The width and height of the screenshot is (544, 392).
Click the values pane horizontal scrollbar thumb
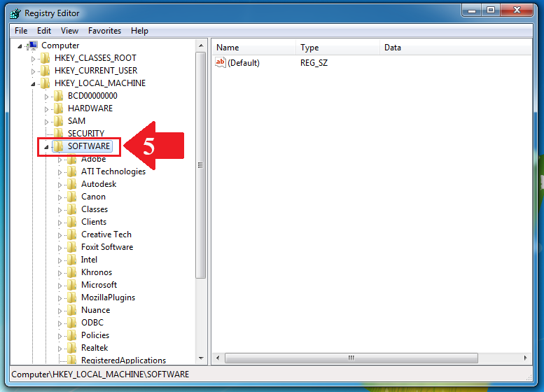click(351, 358)
